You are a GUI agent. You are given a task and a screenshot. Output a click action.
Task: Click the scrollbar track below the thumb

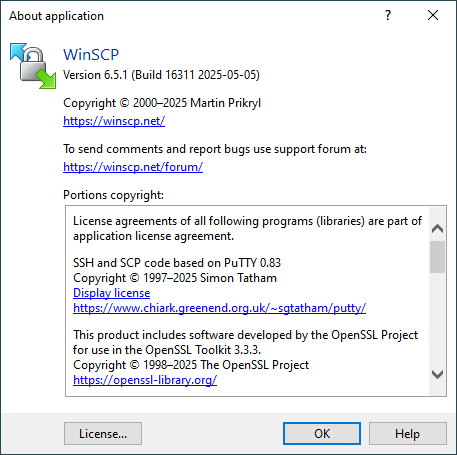(437, 319)
